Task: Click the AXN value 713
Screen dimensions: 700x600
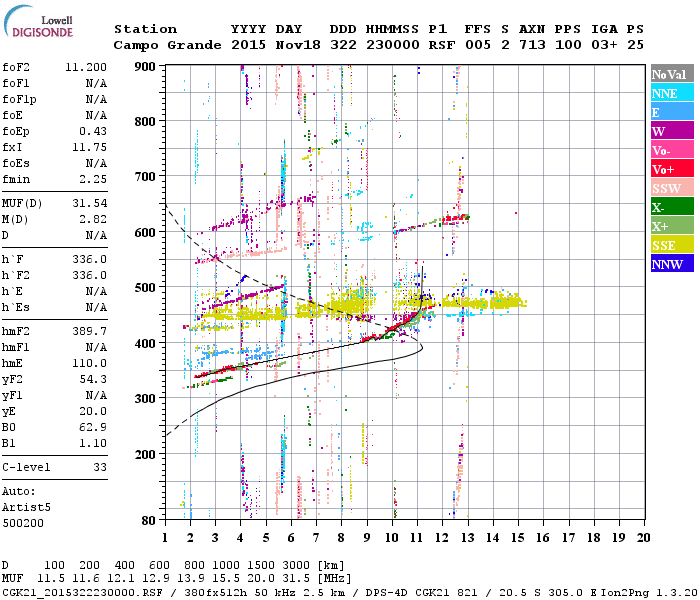Action: pos(532,45)
